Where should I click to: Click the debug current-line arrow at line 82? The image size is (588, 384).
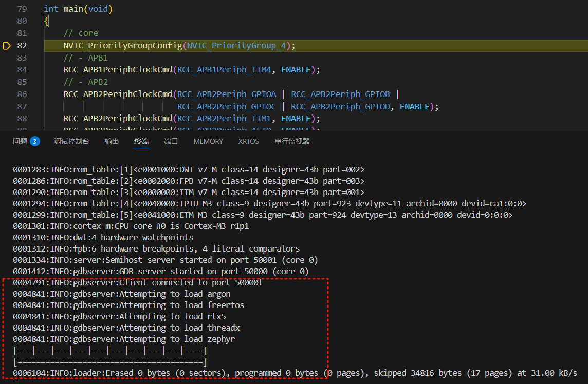coord(7,46)
